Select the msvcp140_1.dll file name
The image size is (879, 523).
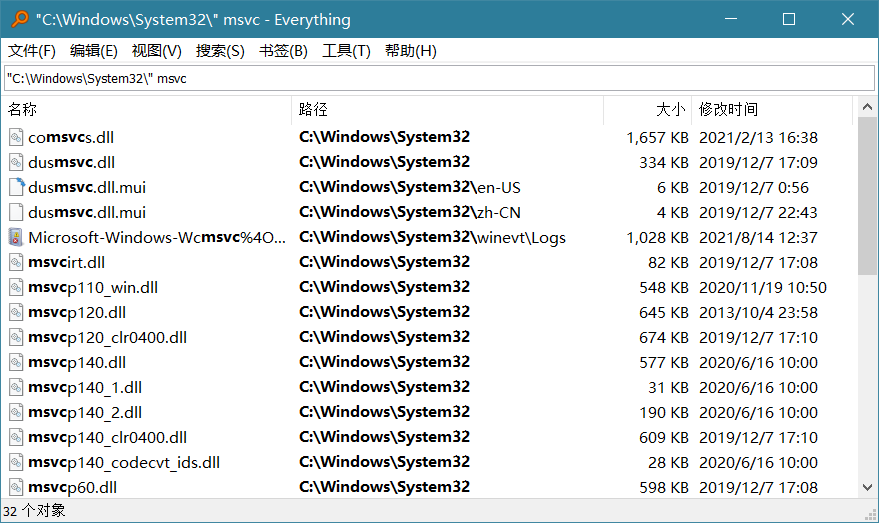[85, 387]
